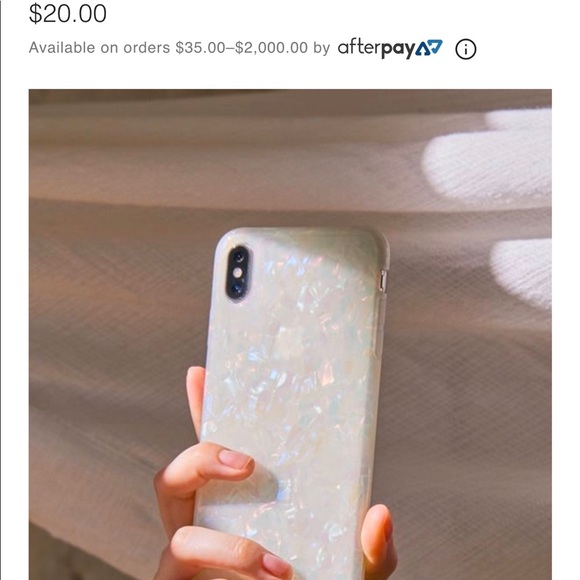Click the lower white cloth patch
Viewport: 580px width, 580px height.
pyautogui.click(x=522, y=272)
